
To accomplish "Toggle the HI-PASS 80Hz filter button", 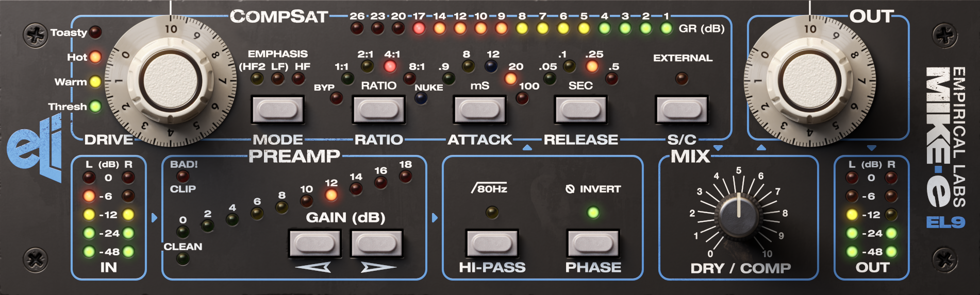I will 492,244.
